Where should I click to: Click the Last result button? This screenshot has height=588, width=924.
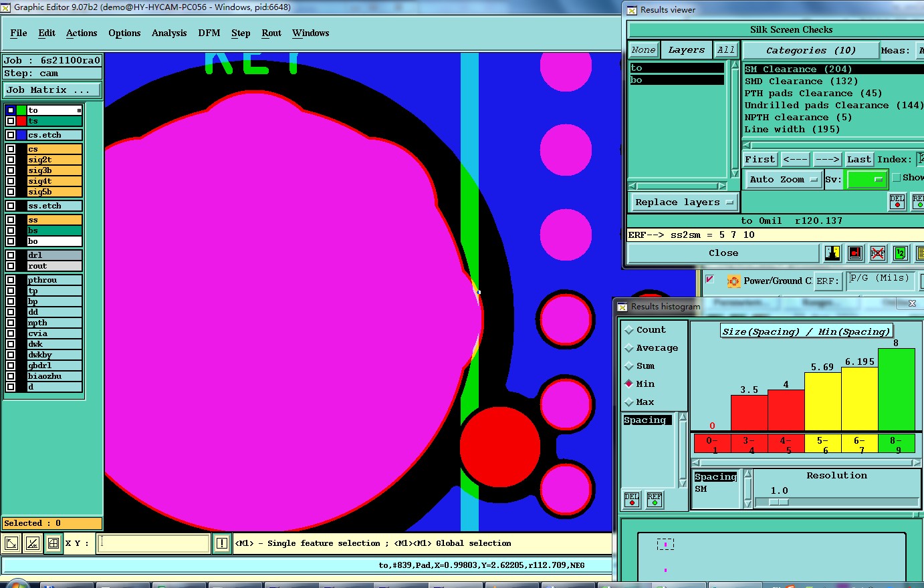[x=859, y=159]
